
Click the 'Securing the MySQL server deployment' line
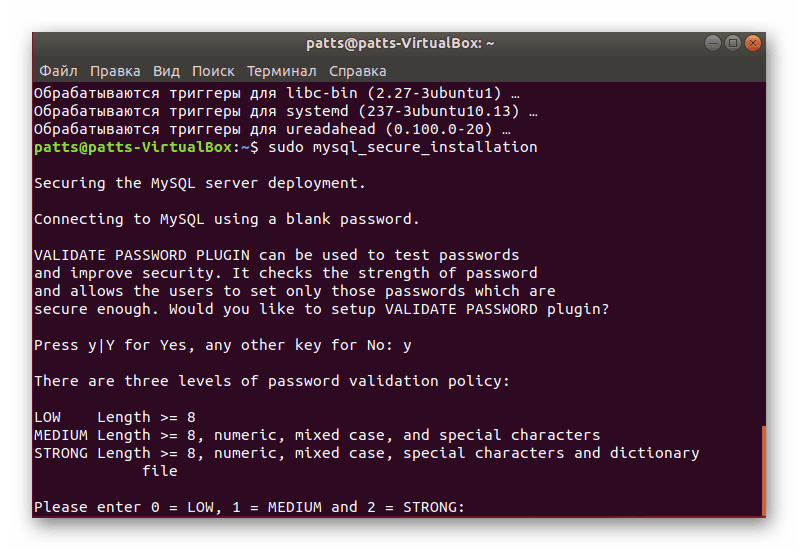tap(200, 183)
